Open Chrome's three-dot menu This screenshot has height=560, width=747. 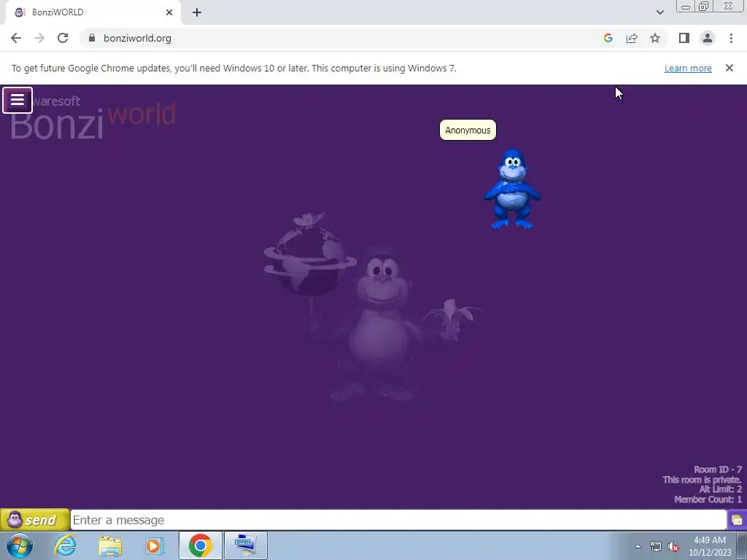[731, 38]
